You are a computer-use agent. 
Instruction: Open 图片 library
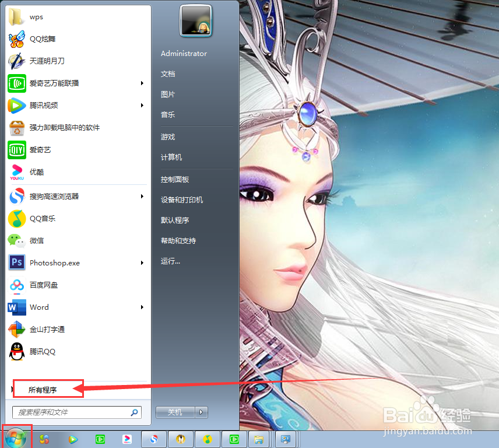point(168,94)
